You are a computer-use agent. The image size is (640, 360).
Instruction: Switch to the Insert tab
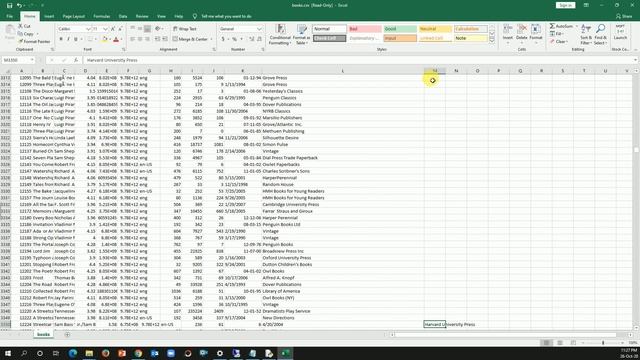point(49,16)
